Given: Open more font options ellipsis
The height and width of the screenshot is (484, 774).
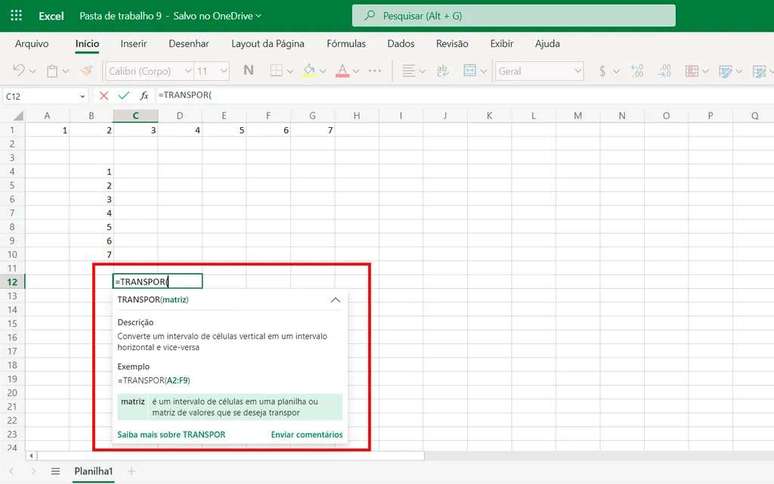Looking at the screenshot, I should pyautogui.click(x=374, y=71).
